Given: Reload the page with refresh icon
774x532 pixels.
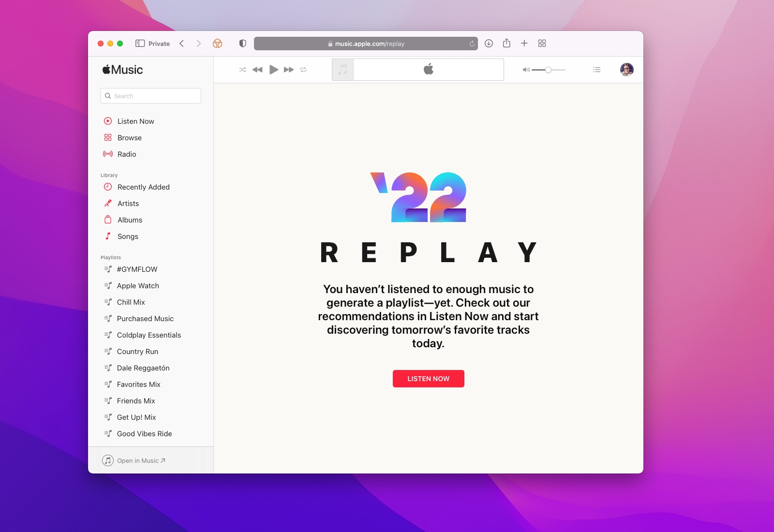Looking at the screenshot, I should click(472, 44).
